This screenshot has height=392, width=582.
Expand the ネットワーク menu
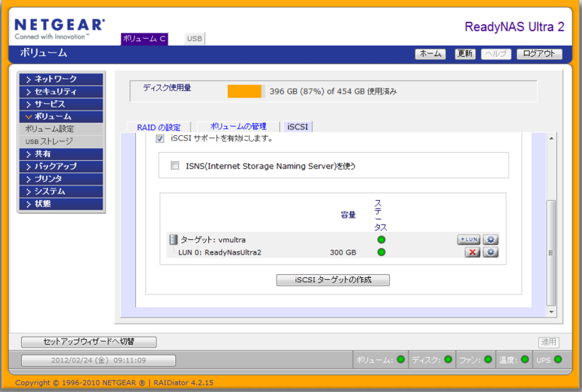pyautogui.click(x=61, y=79)
